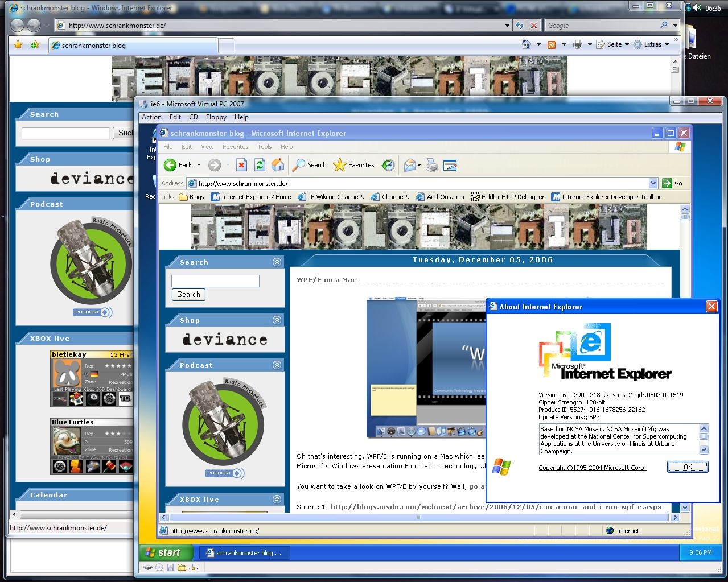Click the WPF/E on a Mac post title
Screen dimensions: 728x582
click(326, 280)
